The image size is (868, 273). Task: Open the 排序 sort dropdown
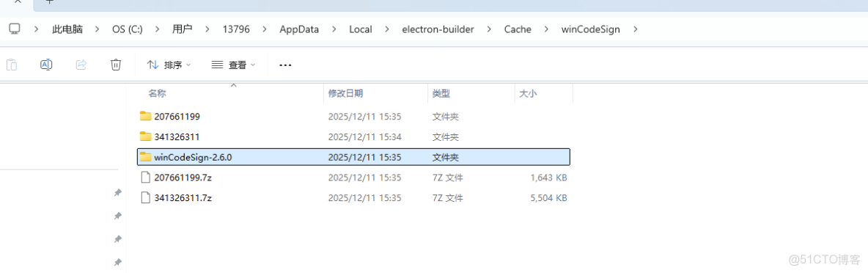tap(169, 65)
